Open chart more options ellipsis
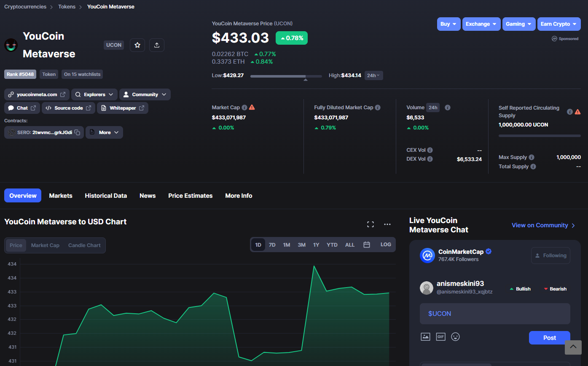This screenshot has height=366, width=588. [387, 224]
